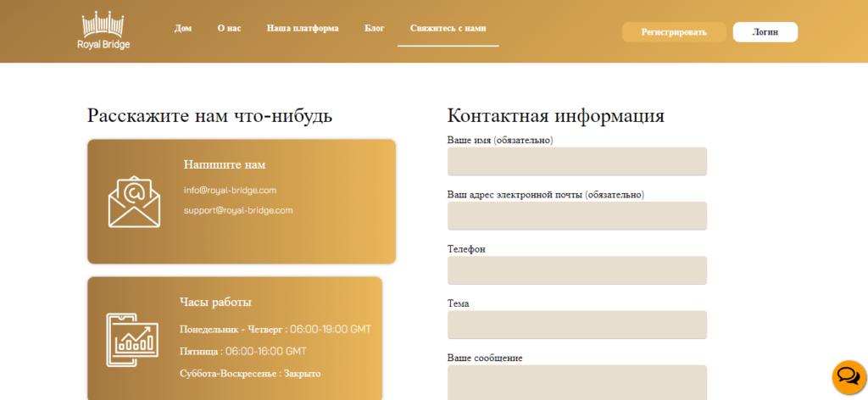Click the Ваше сообщение text area
The image size is (868, 400).
tap(576, 382)
